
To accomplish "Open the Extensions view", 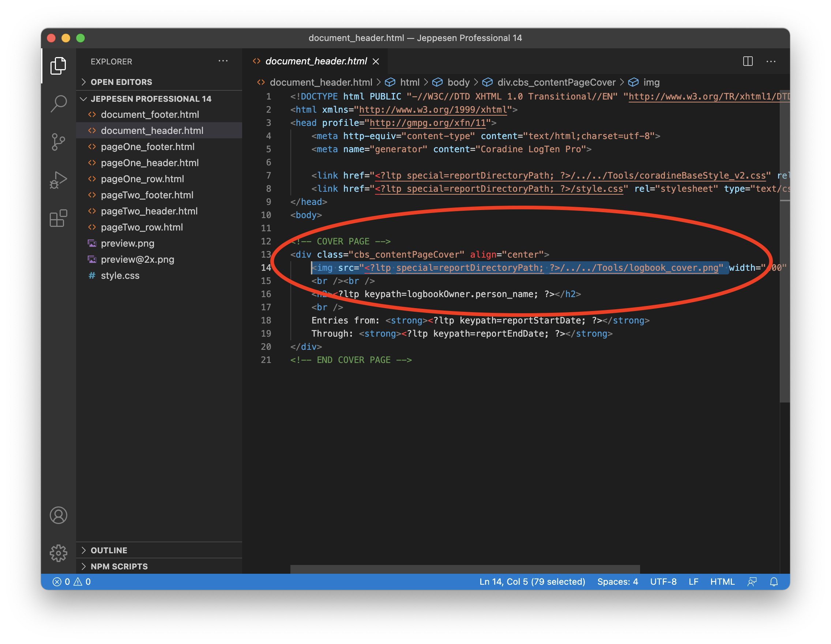I will tap(58, 218).
